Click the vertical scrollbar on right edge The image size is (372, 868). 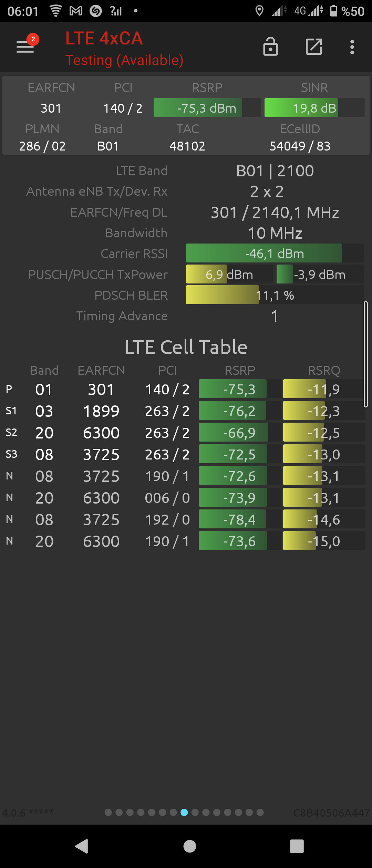(x=366, y=354)
